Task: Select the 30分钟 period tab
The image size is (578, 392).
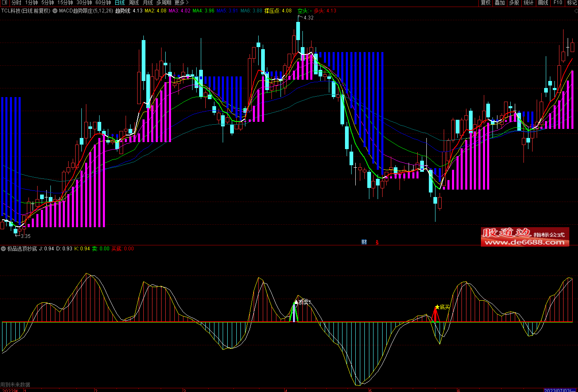Action: tap(84, 3)
